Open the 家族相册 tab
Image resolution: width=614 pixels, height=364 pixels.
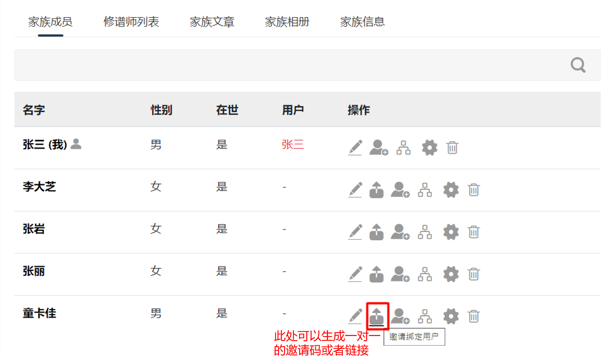[x=287, y=22]
